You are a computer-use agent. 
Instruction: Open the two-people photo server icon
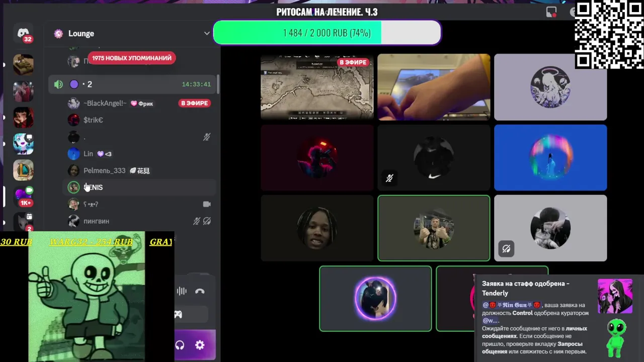tap(23, 91)
